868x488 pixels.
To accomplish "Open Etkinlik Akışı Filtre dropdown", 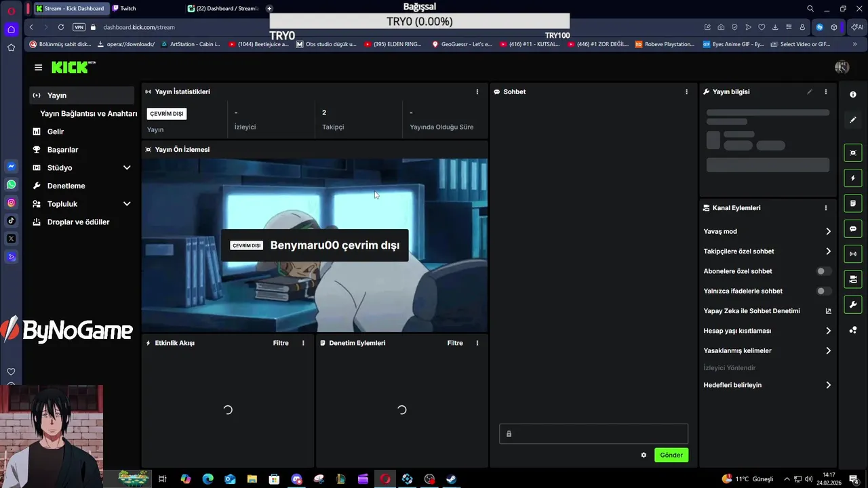I will [x=281, y=343].
